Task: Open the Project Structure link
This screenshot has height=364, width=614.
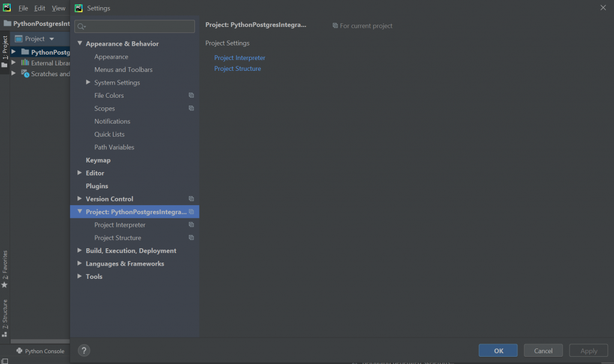Action: [237, 68]
